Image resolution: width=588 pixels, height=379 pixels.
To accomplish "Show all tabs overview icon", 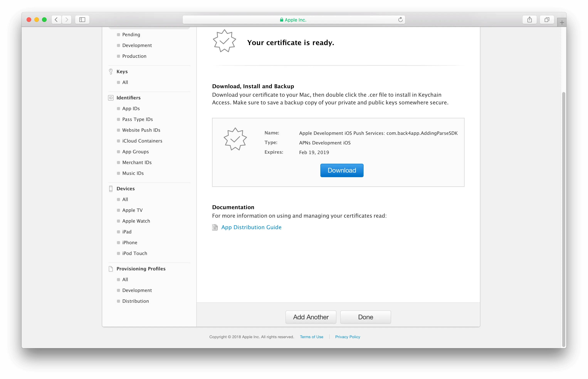I will [547, 20].
